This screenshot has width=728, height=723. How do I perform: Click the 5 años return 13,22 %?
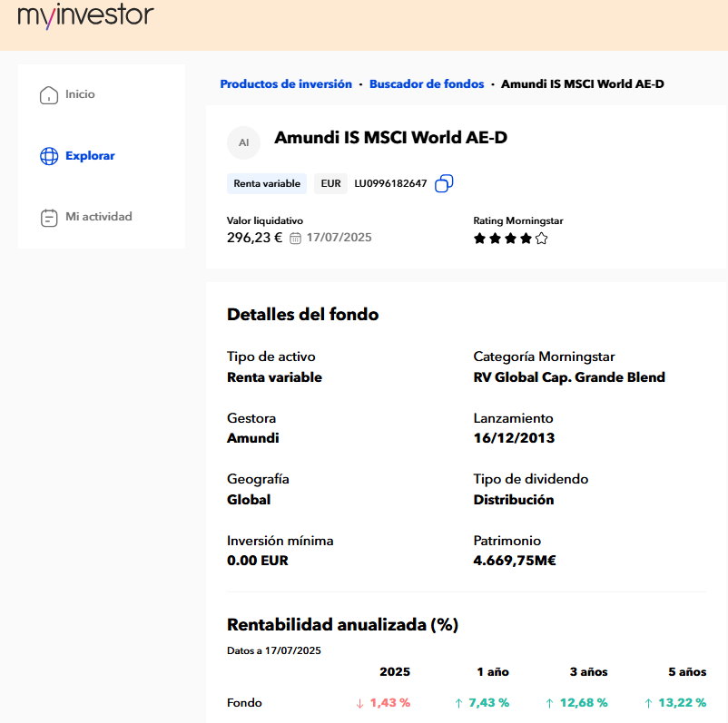click(x=683, y=703)
